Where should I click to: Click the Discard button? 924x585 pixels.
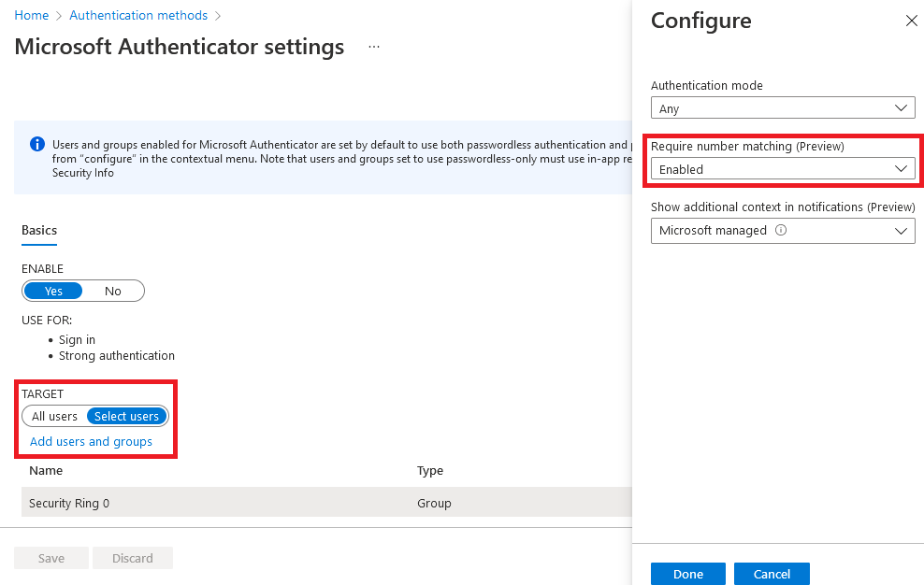click(133, 559)
